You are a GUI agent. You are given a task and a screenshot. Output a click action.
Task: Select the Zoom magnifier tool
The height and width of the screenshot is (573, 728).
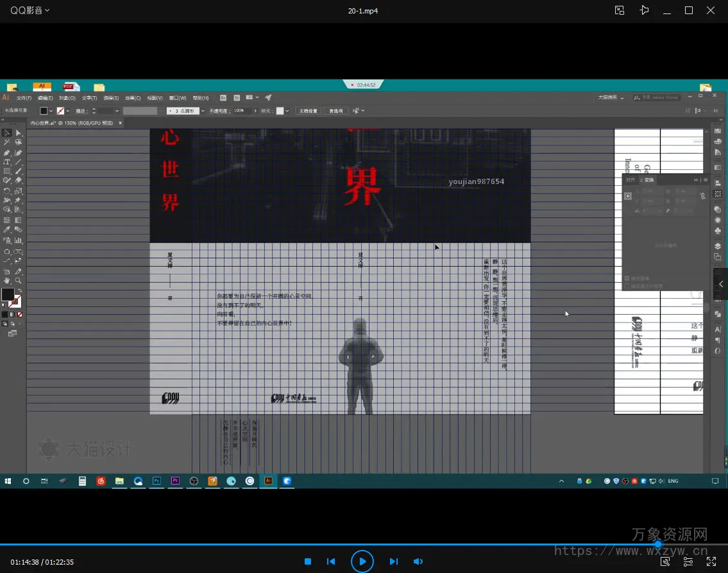(18, 280)
